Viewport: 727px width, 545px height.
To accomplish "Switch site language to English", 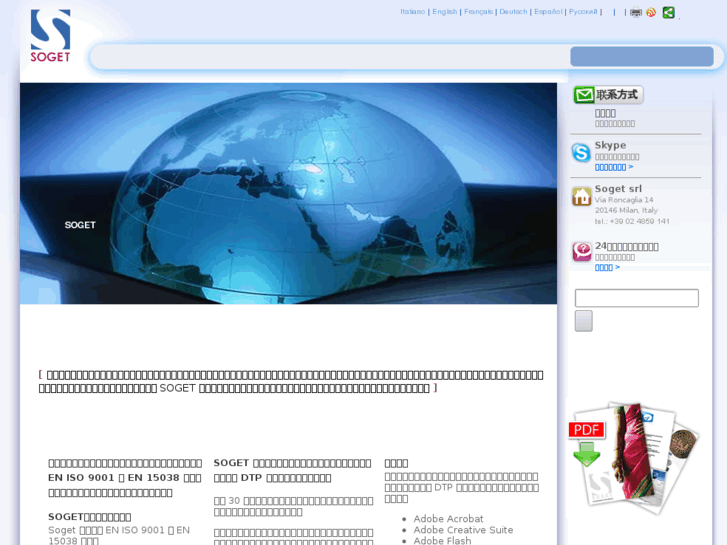I will (445, 12).
